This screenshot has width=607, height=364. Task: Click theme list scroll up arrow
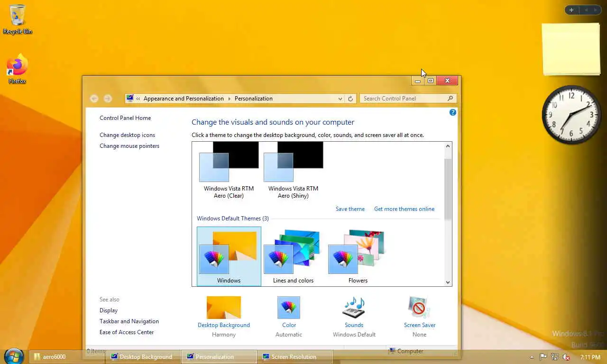tap(448, 146)
